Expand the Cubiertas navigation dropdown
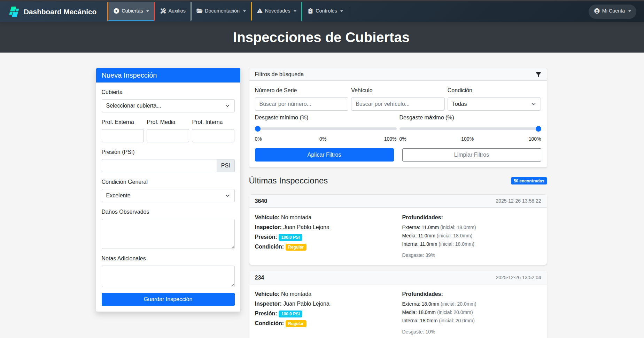 131,11
